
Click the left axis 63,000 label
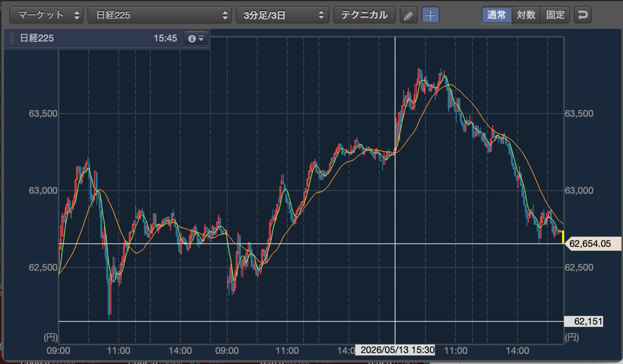(x=42, y=191)
